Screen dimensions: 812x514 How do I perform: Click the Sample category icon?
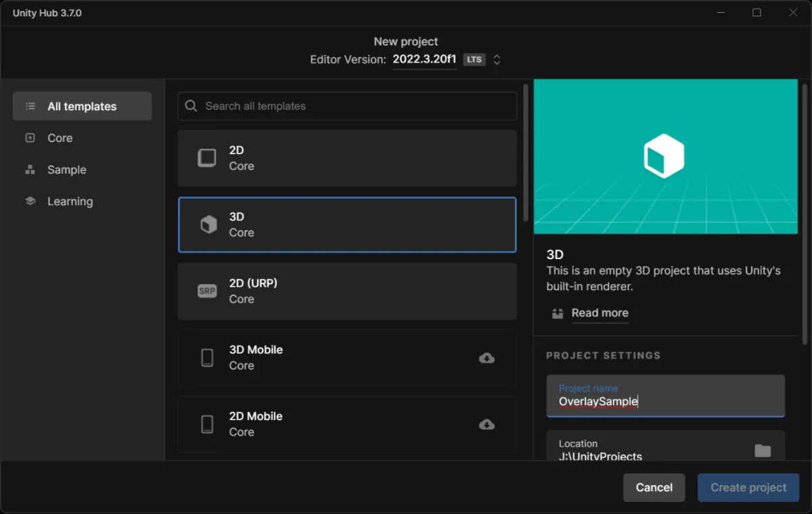pyautogui.click(x=30, y=170)
